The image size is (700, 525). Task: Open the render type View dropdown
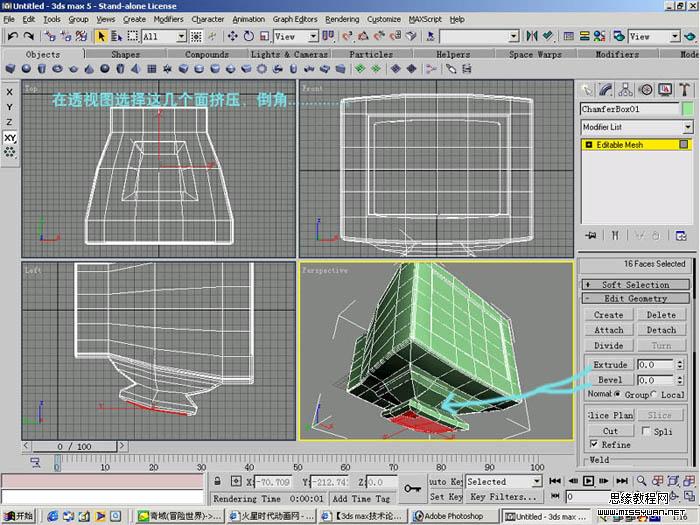pyautogui.click(x=675, y=36)
